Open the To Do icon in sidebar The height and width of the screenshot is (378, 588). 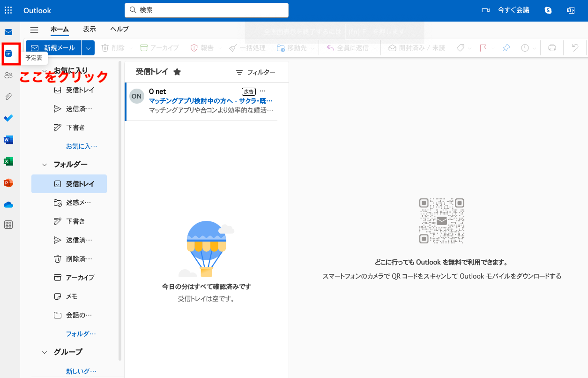pos(8,118)
